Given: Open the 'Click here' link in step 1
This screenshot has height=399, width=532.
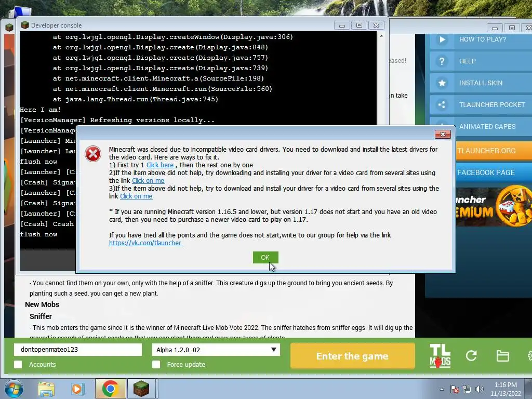Looking at the screenshot, I should (x=160, y=165).
